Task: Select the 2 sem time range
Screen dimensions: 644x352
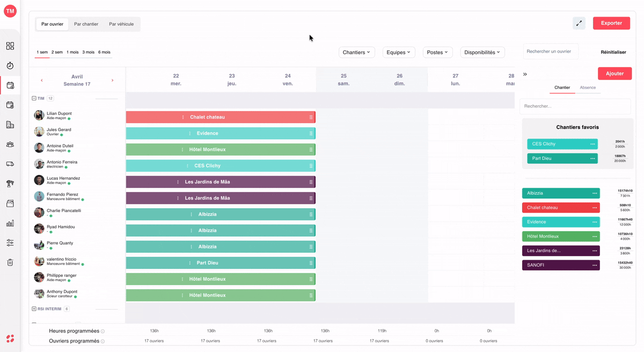Action: coord(57,52)
